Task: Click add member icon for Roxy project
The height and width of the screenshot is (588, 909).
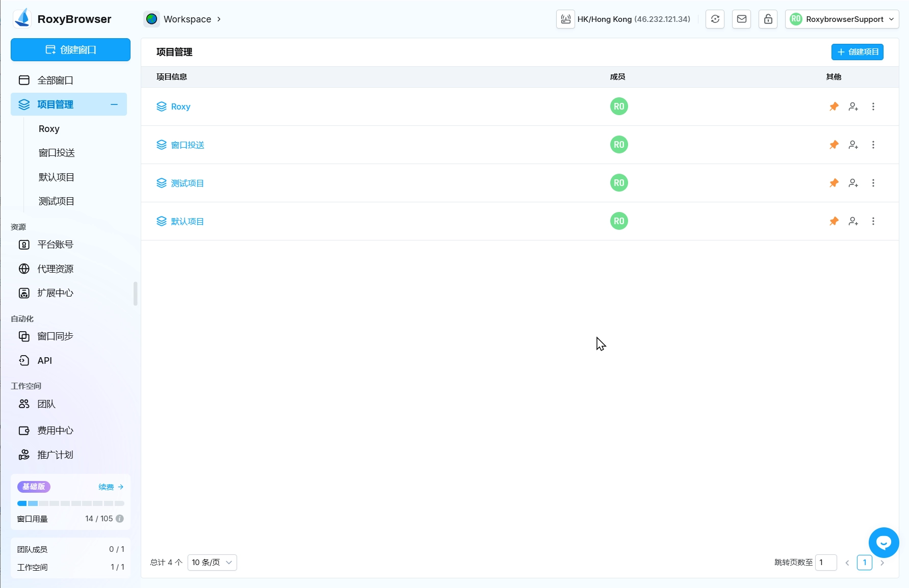Action: 853,106
